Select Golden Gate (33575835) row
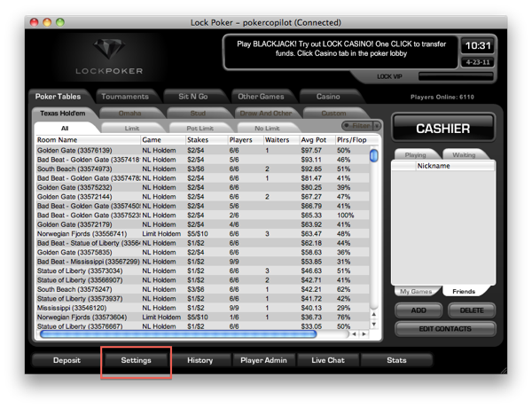 [202, 252]
